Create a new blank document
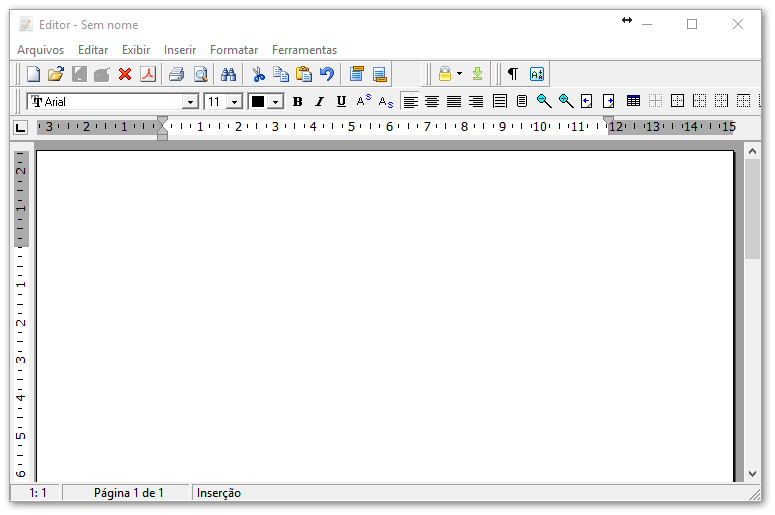775x515 pixels. (33, 74)
